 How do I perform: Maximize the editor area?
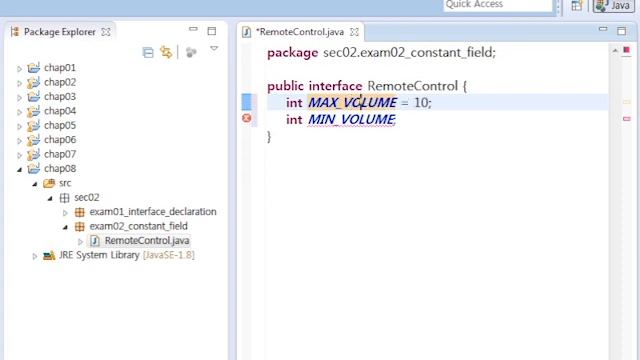point(621,31)
